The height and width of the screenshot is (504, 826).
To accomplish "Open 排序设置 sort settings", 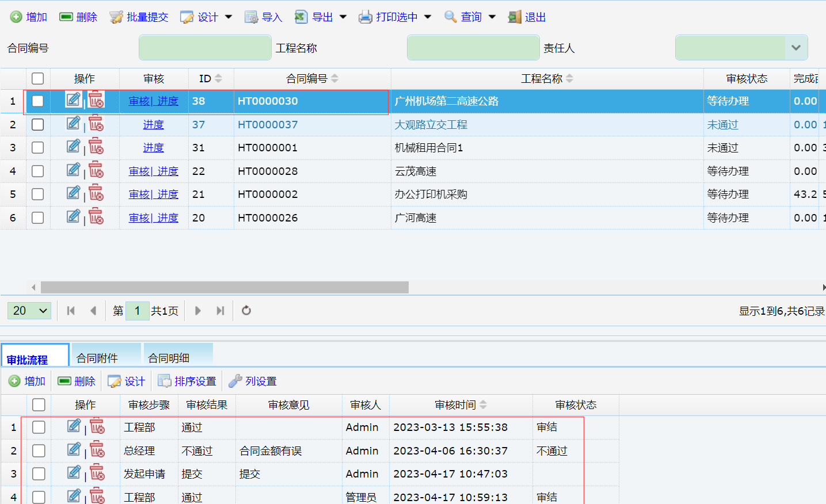I will (187, 381).
